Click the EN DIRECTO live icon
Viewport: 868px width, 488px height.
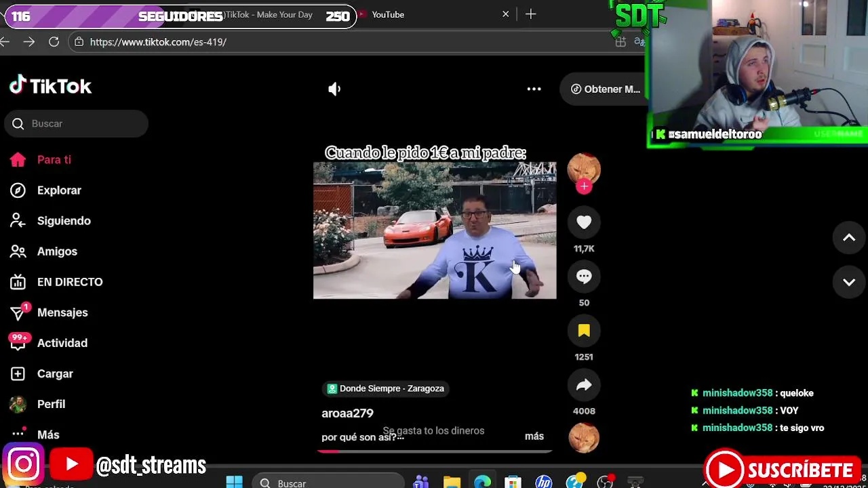coord(18,282)
